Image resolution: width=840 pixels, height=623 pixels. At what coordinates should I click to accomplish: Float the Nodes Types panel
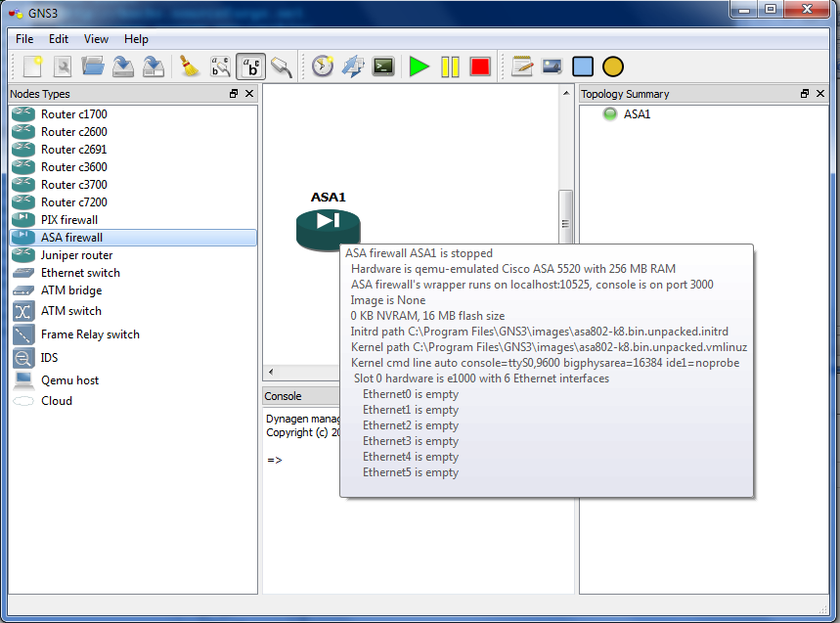point(234,94)
